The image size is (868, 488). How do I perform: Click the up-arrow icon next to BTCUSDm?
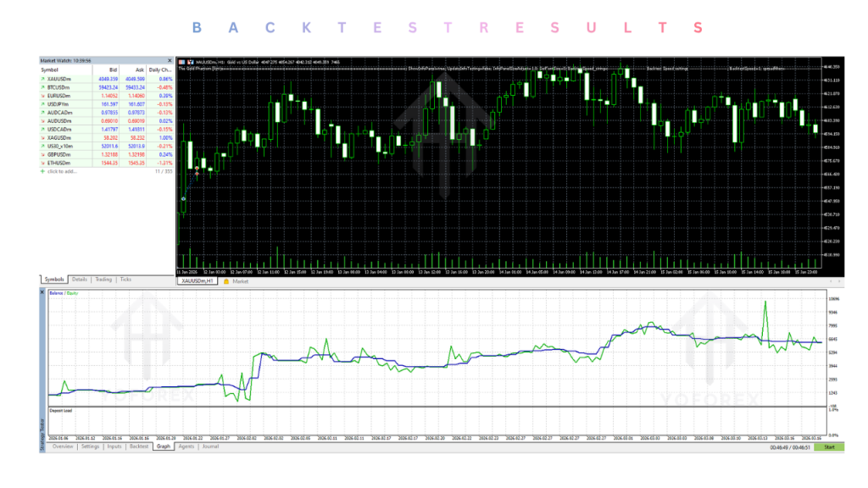[42, 87]
